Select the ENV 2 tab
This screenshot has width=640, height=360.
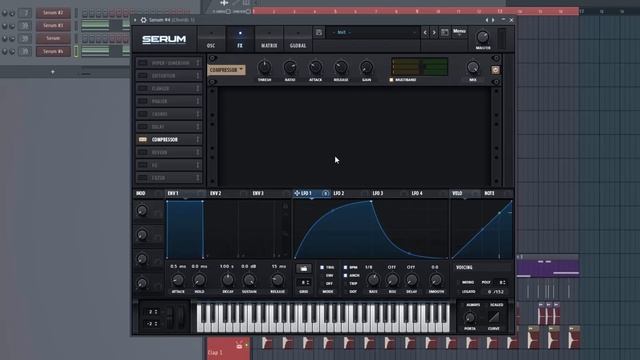[216, 193]
